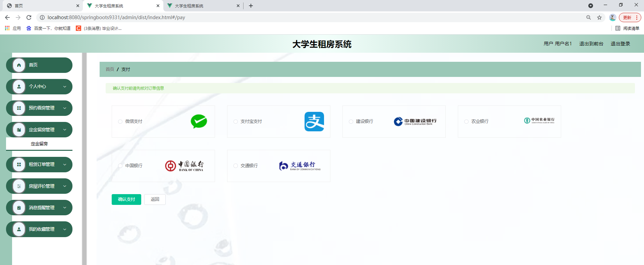Open the 百度一下 bookmark

pos(49,29)
